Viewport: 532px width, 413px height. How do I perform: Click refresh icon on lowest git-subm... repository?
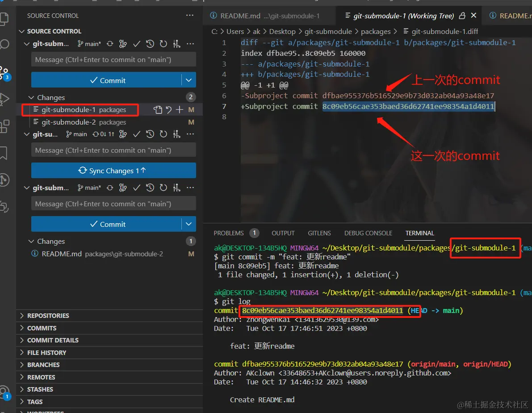(163, 188)
